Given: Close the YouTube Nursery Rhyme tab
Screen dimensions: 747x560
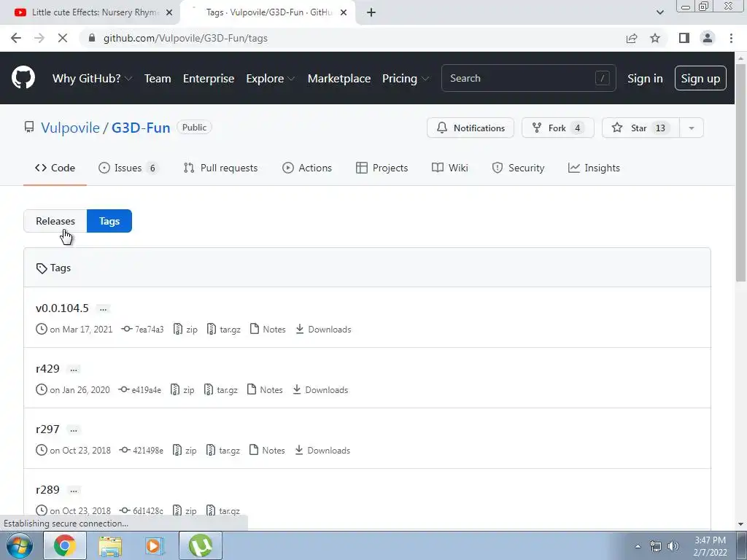Looking at the screenshot, I should (169, 12).
